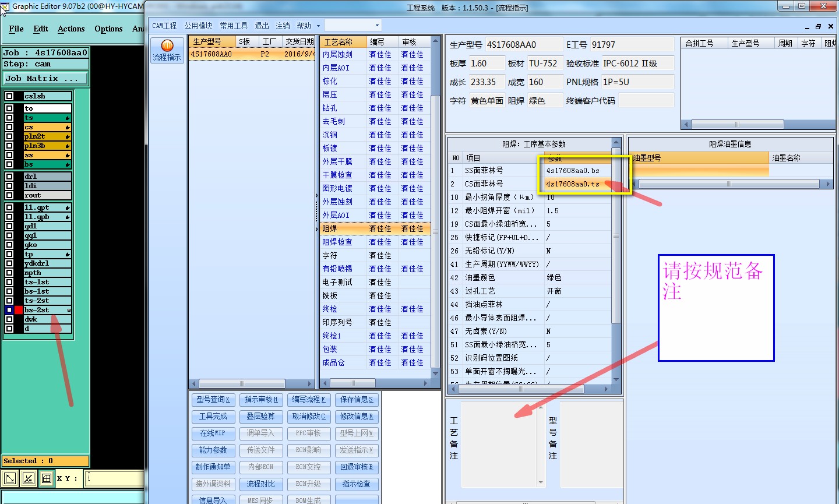The height and width of the screenshot is (504, 839).
Task: Click the 编写流程 button
Action: (x=309, y=400)
